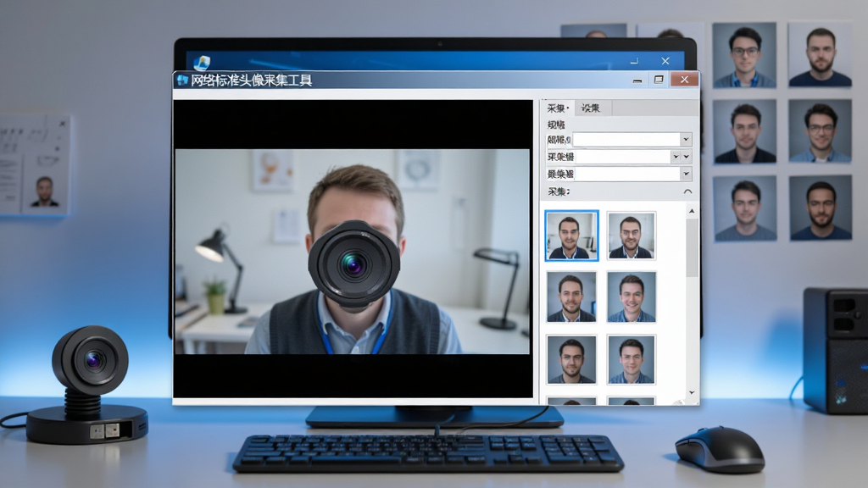Click the thumbnail list scrollbar handle
Viewport: 868px width, 488px height.
[x=692, y=247]
